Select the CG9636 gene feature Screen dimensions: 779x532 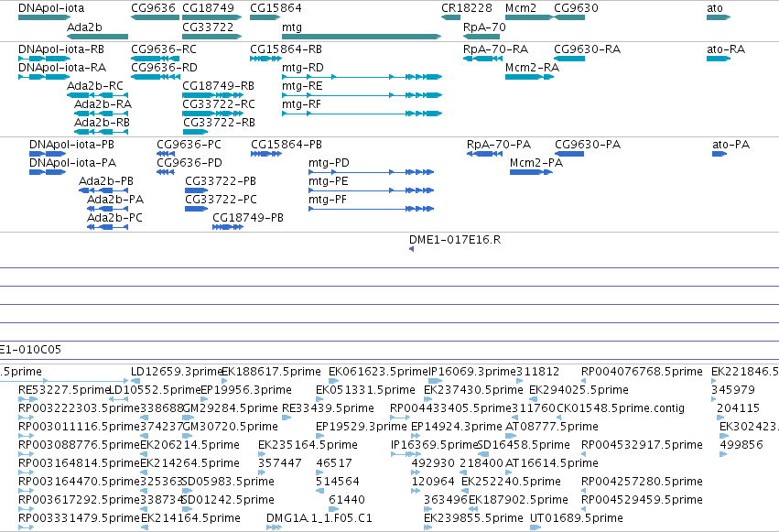pos(155,17)
